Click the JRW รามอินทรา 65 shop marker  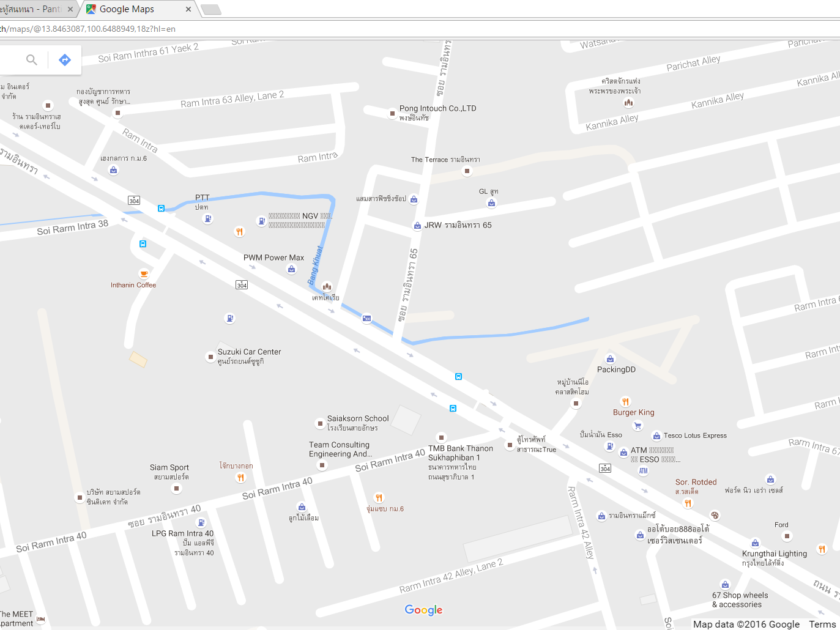tap(417, 226)
